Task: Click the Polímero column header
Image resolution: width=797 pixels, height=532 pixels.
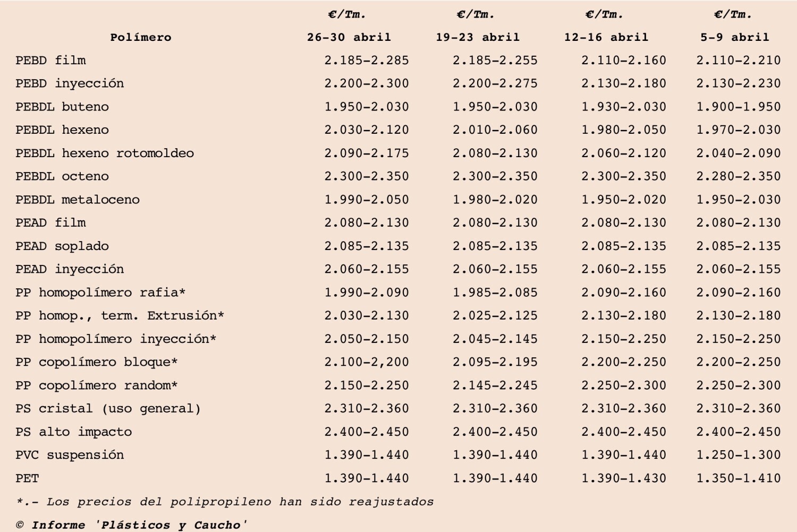Action: point(141,37)
